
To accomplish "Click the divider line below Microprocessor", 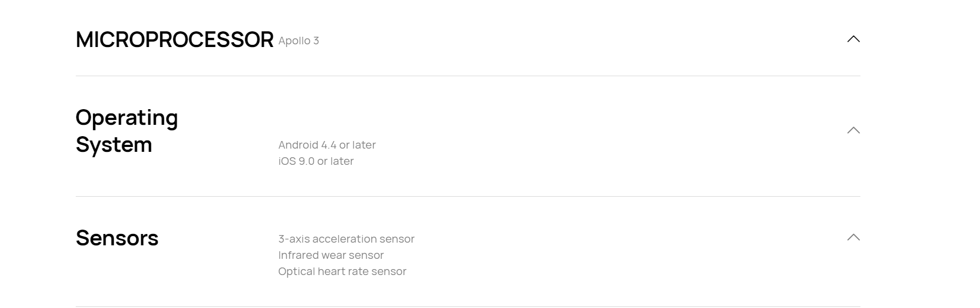I will (x=468, y=76).
